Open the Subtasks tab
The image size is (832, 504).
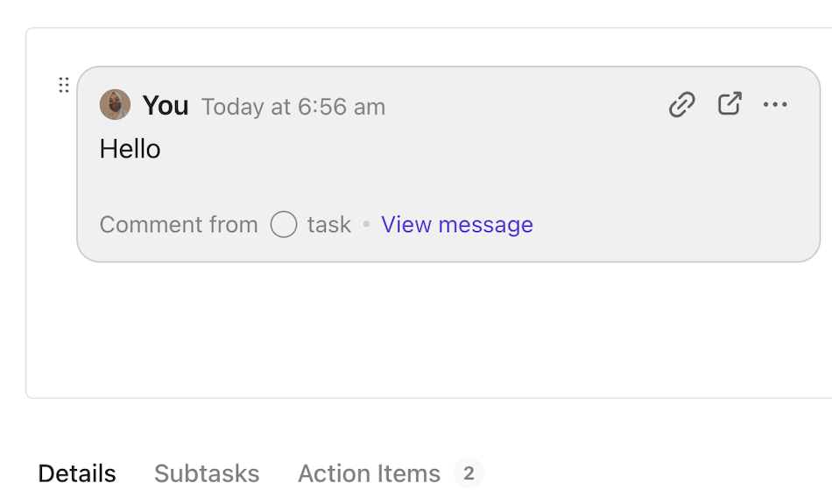click(207, 473)
